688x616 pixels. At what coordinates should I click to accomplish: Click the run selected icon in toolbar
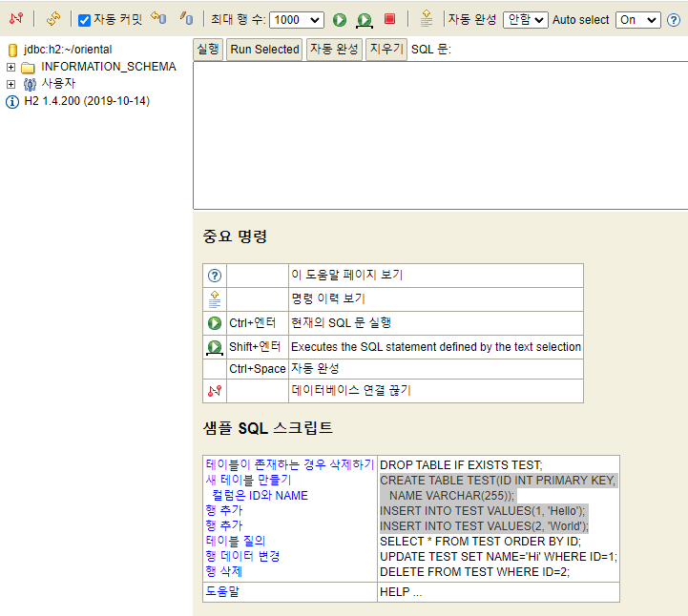365,20
